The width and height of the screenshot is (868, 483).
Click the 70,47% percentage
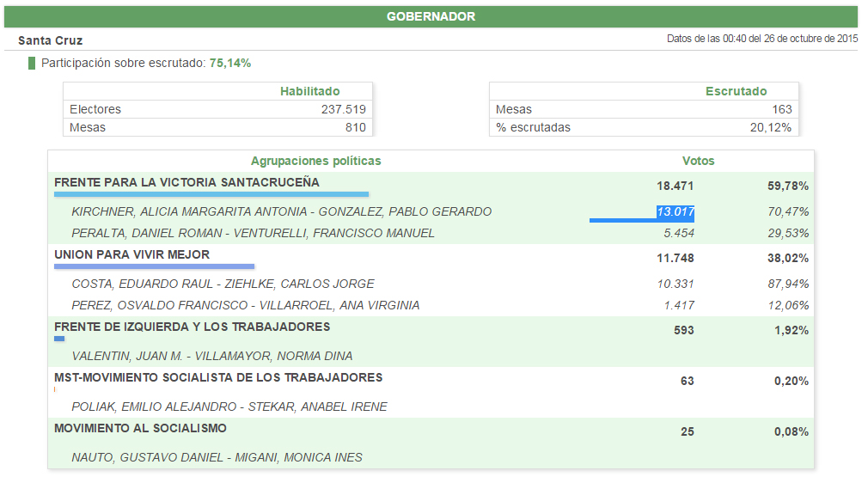tap(788, 211)
